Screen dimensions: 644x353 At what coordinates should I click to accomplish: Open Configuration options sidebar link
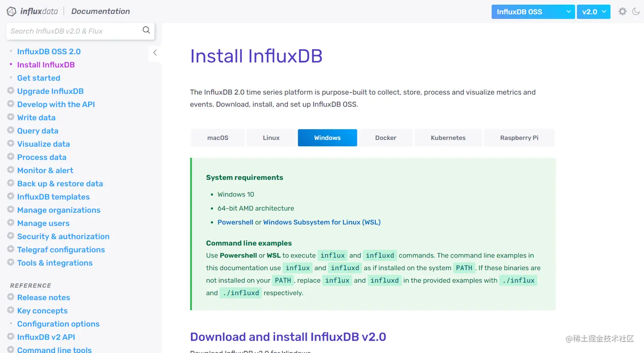58,324
